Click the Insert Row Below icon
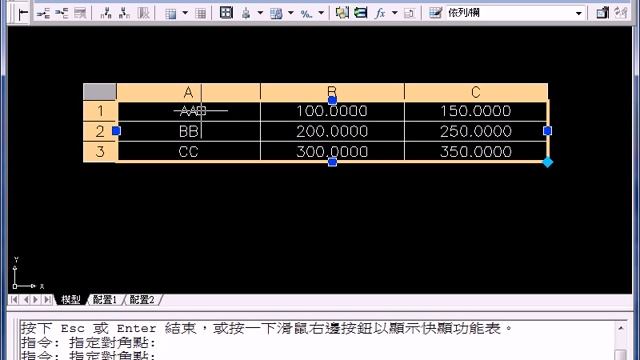The width and height of the screenshot is (640, 360). tap(61, 13)
